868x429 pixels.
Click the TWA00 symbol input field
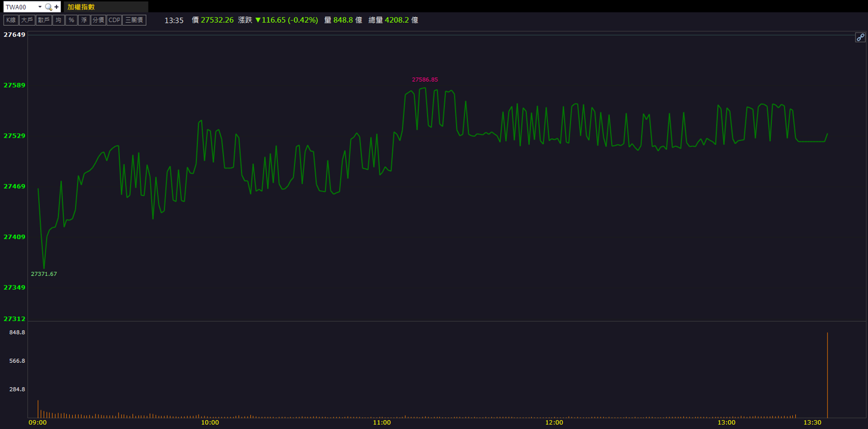pyautogui.click(x=20, y=7)
